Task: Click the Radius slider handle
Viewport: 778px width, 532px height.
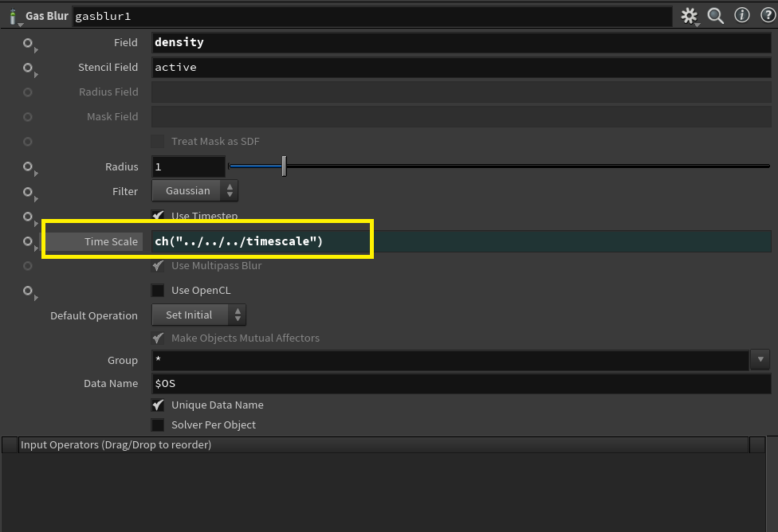Action: pyautogui.click(x=284, y=166)
